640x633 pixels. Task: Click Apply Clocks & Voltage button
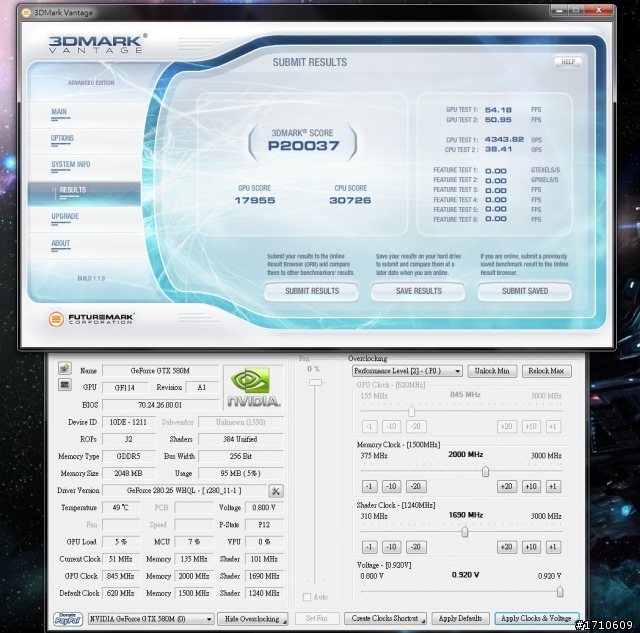coord(536,619)
